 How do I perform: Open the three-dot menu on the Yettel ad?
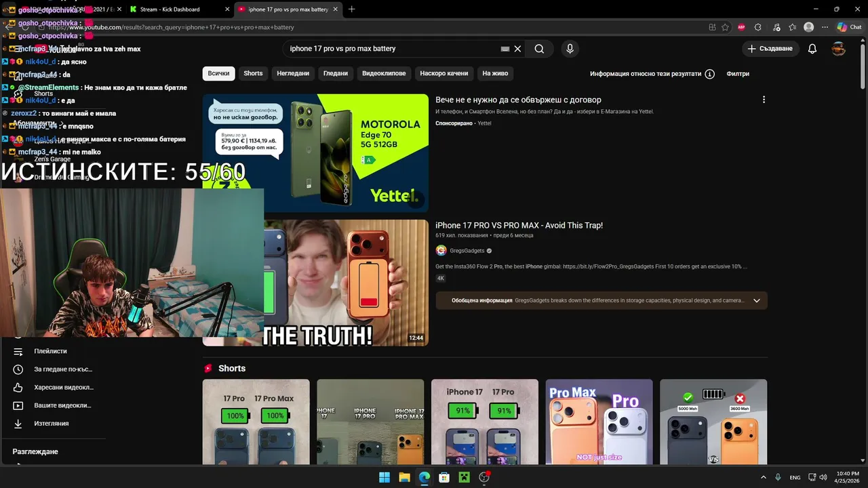(764, 100)
